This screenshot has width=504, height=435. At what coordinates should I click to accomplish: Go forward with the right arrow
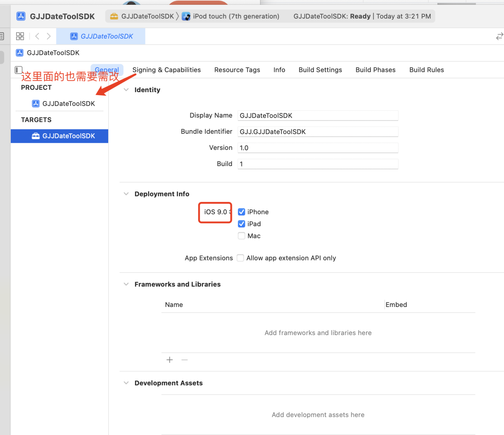coord(49,36)
